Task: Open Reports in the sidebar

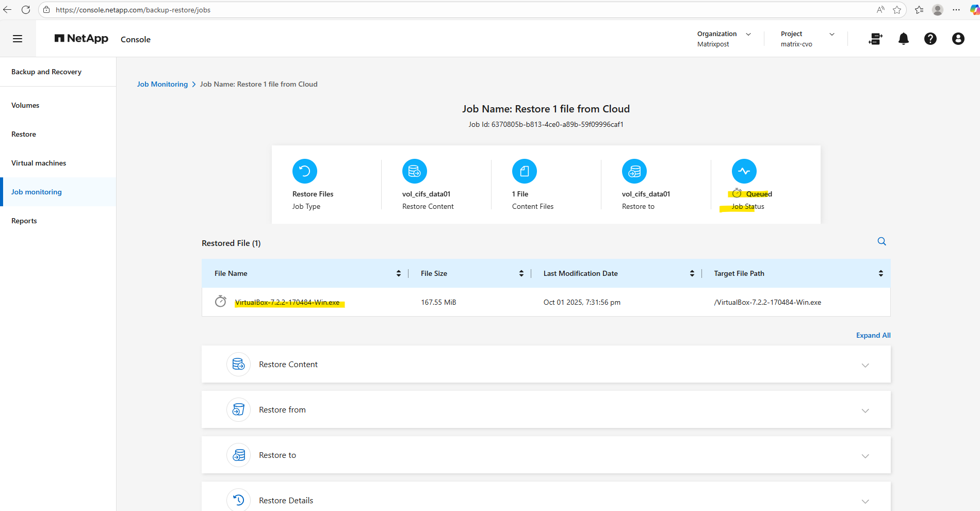Action: pyautogui.click(x=24, y=221)
